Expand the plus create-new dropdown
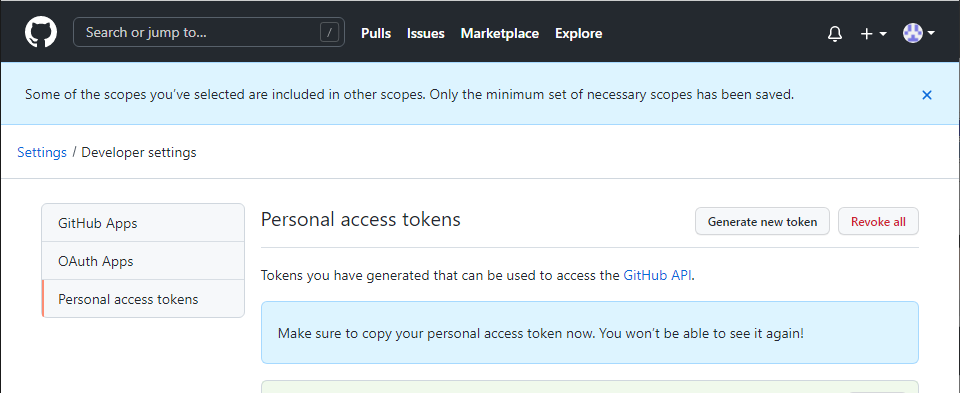 [874, 34]
